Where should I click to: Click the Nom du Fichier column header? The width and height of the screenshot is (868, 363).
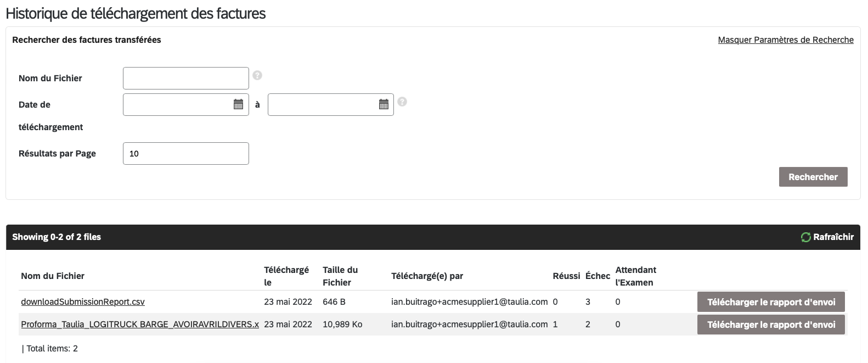[x=53, y=276]
